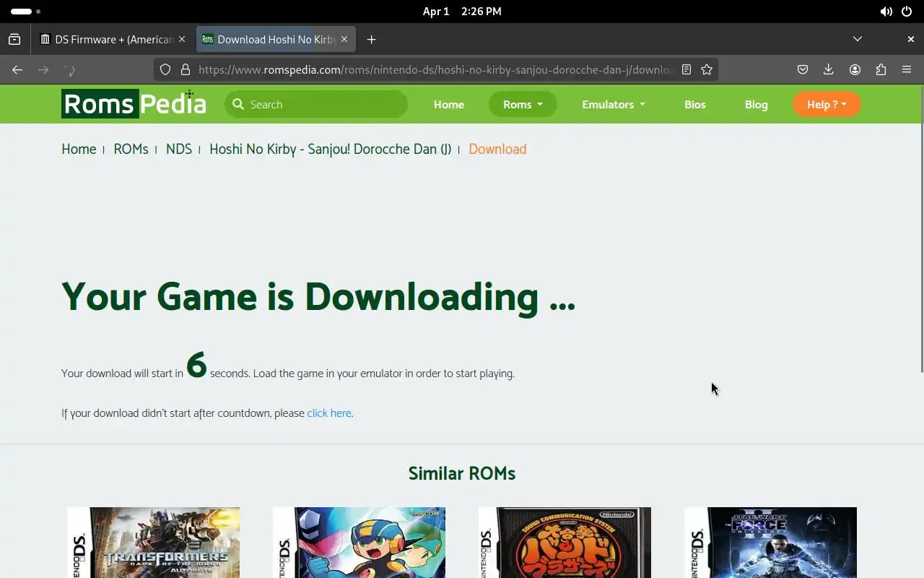Screen dimensions: 924x578
Task: Go to NDS breadcrumb link
Action: click(179, 149)
